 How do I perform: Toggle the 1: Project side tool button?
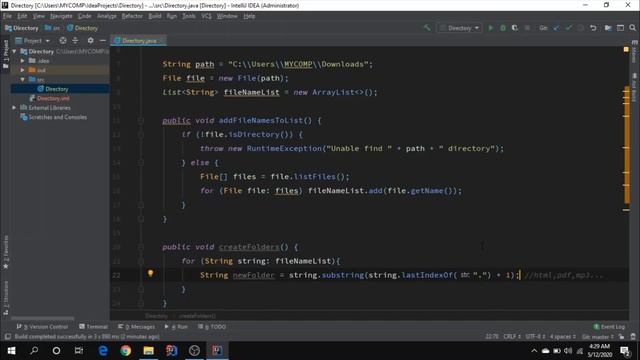click(5, 54)
